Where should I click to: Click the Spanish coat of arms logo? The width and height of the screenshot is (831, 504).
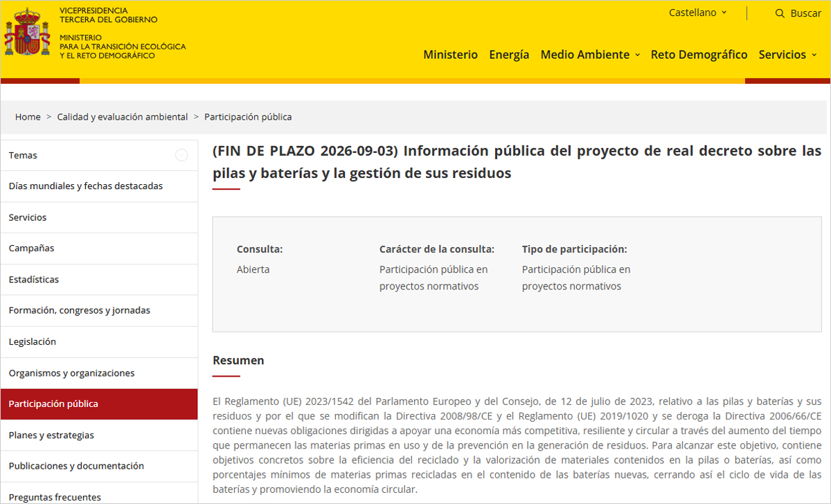28,32
